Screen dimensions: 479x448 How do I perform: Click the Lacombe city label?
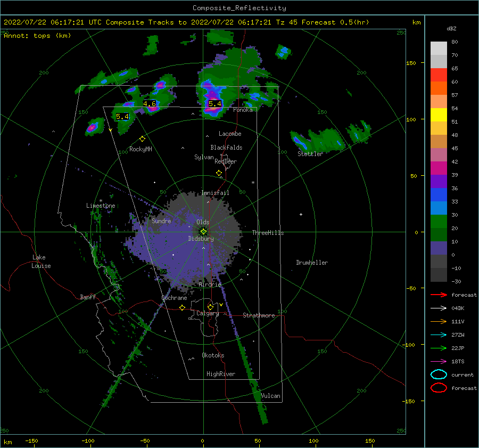click(x=230, y=134)
